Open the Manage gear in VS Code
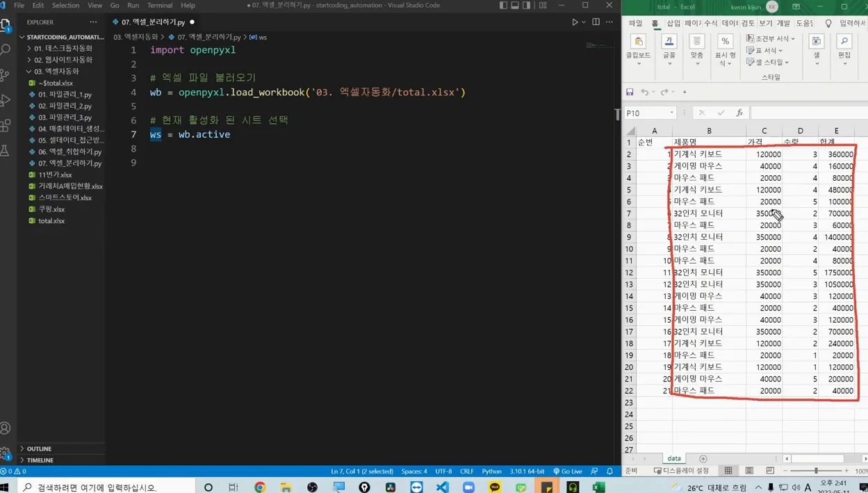This screenshot has height=493, width=868. (x=6, y=453)
